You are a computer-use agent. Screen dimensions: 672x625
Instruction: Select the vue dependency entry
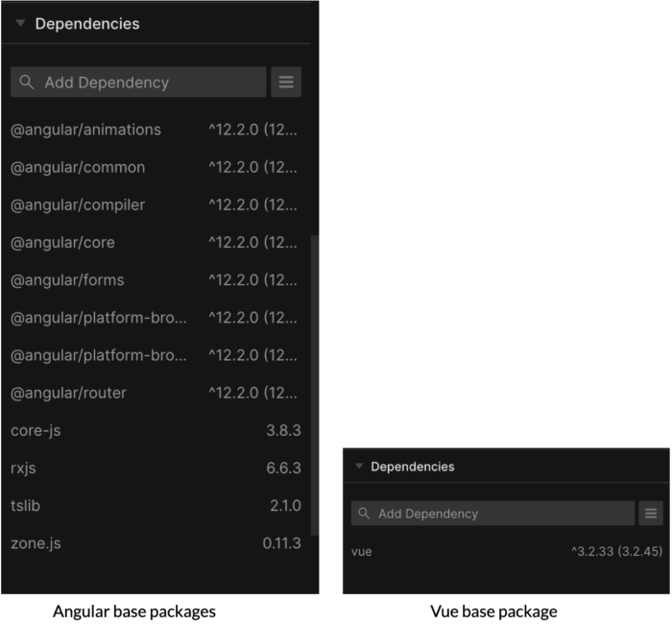(362, 551)
